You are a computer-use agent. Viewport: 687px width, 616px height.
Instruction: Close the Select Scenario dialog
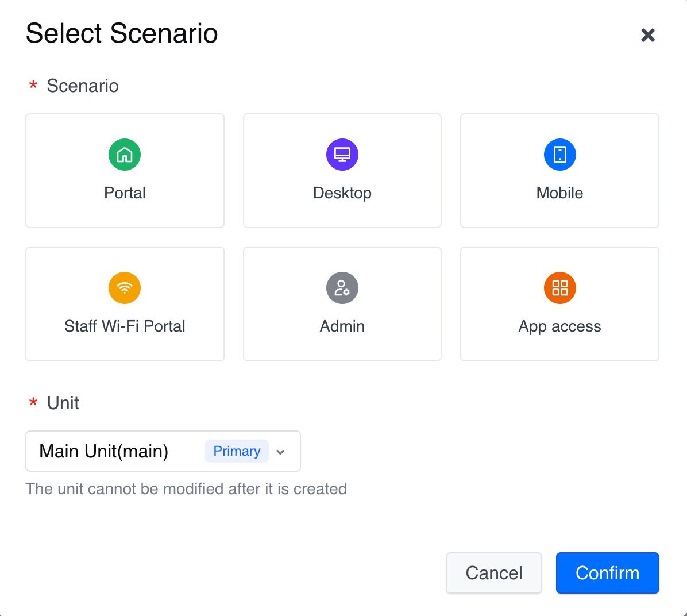point(648,35)
